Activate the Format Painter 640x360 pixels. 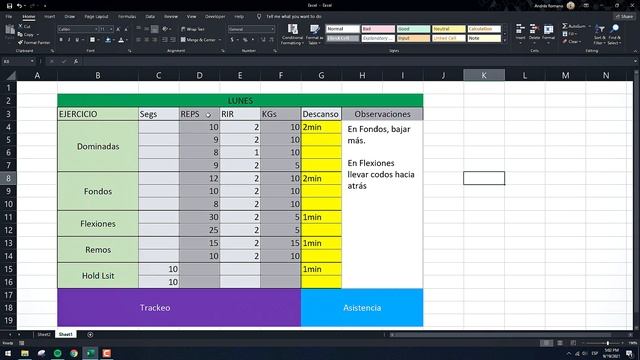(34, 42)
